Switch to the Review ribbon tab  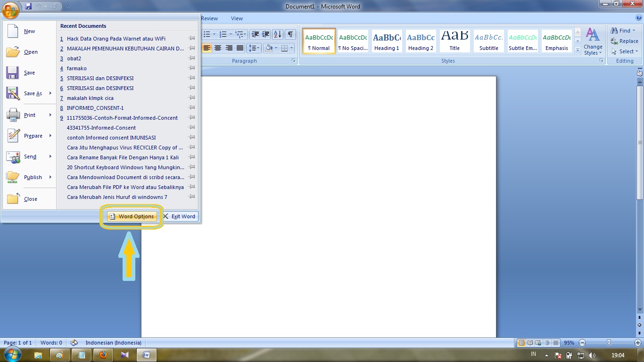[209, 18]
